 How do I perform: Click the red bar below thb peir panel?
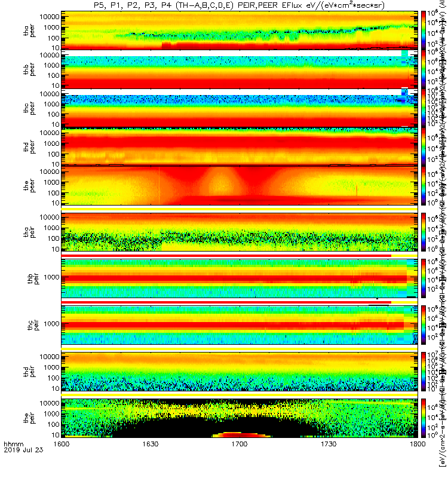[226, 302]
